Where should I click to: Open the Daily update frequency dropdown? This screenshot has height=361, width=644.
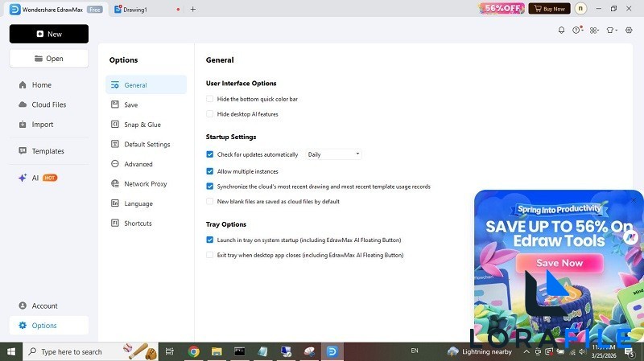[333, 154]
